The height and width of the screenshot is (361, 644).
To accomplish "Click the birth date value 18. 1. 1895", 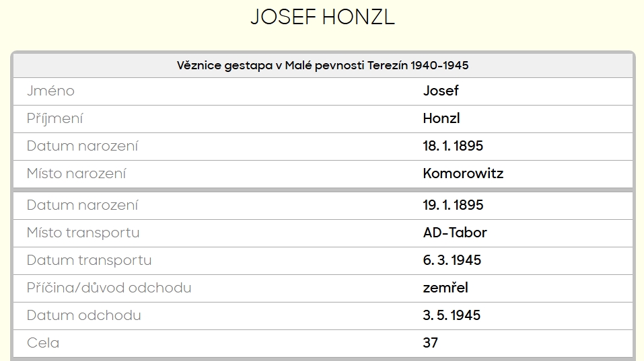I will [453, 146].
